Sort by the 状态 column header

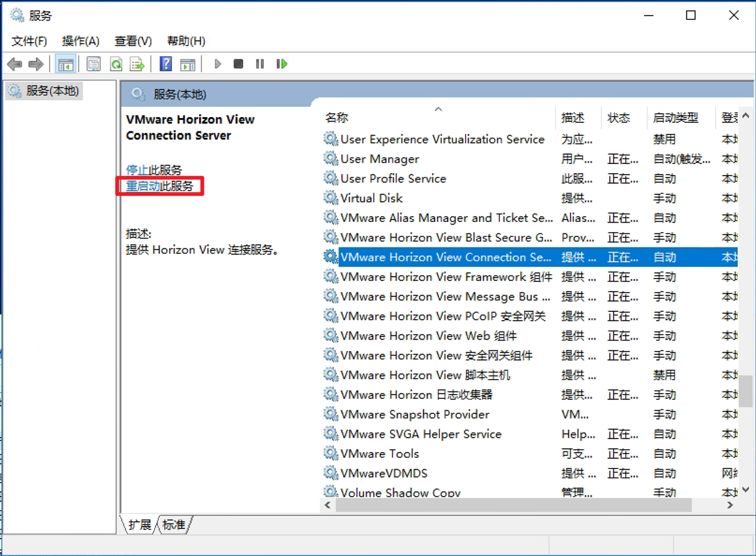(624, 118)
